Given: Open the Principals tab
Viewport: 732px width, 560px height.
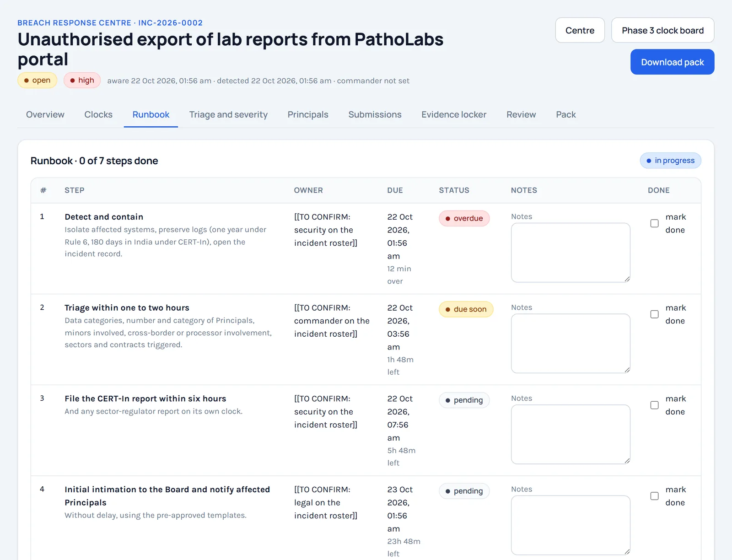Looking at the screenshot, I should tap(308, 114).
